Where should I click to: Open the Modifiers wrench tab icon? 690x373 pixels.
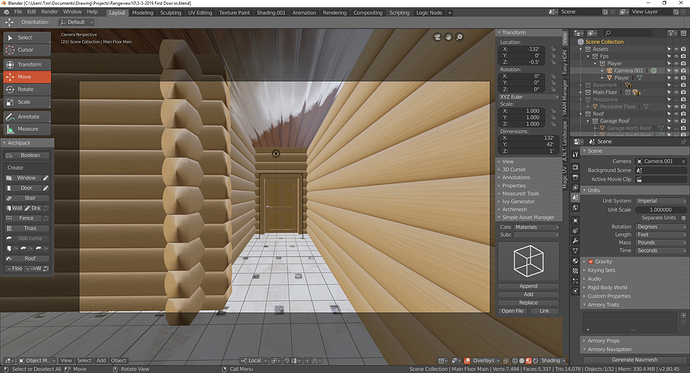pyautogui.click(x=575, y=241)
